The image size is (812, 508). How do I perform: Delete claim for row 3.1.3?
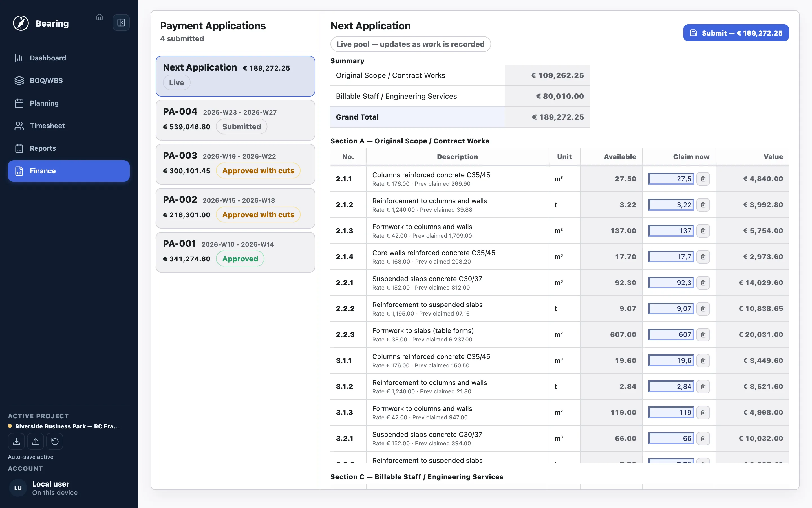click(x=703, y=412)
